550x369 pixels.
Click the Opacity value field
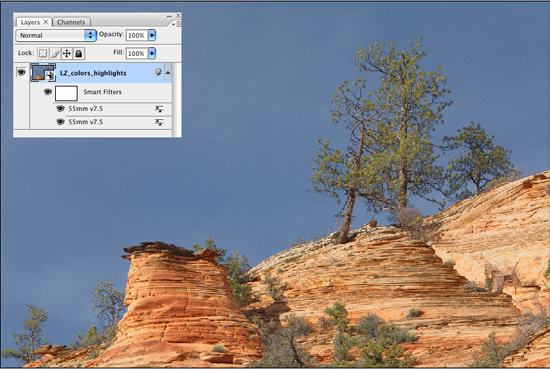136,35
